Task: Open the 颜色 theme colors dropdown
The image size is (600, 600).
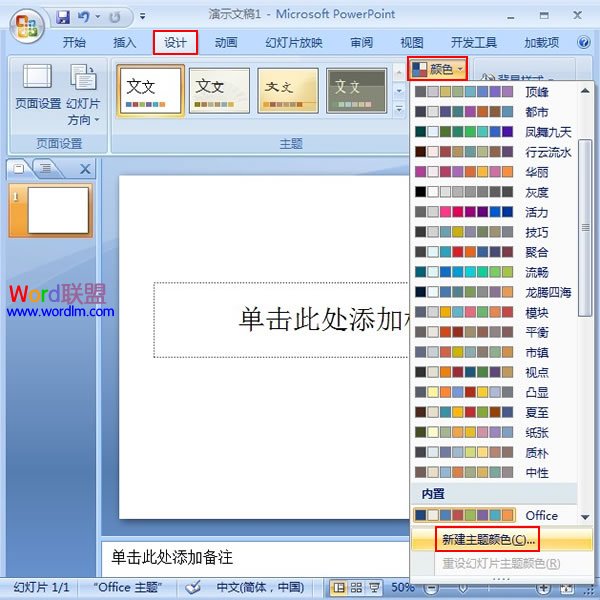Action: pyautogui.click(x=437, y=69)
